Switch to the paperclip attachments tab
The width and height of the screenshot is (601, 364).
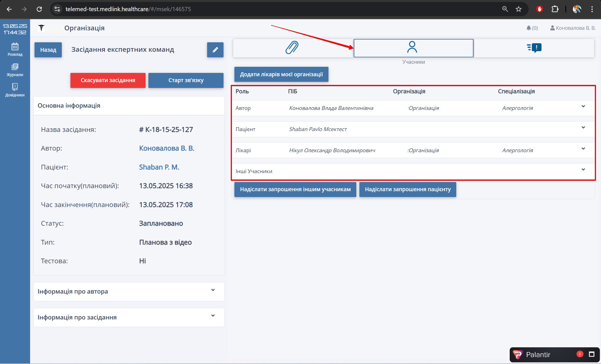(292, 48)
